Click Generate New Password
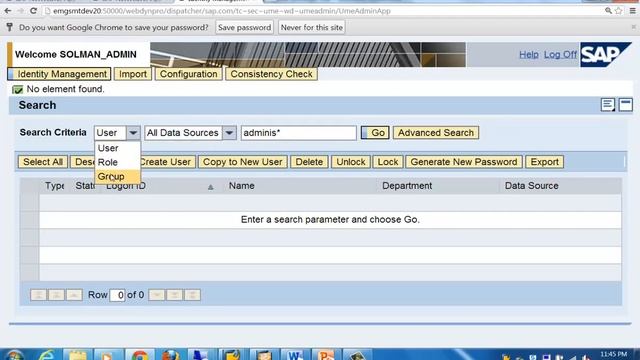 pyautogui.click(x=464, y=162)
